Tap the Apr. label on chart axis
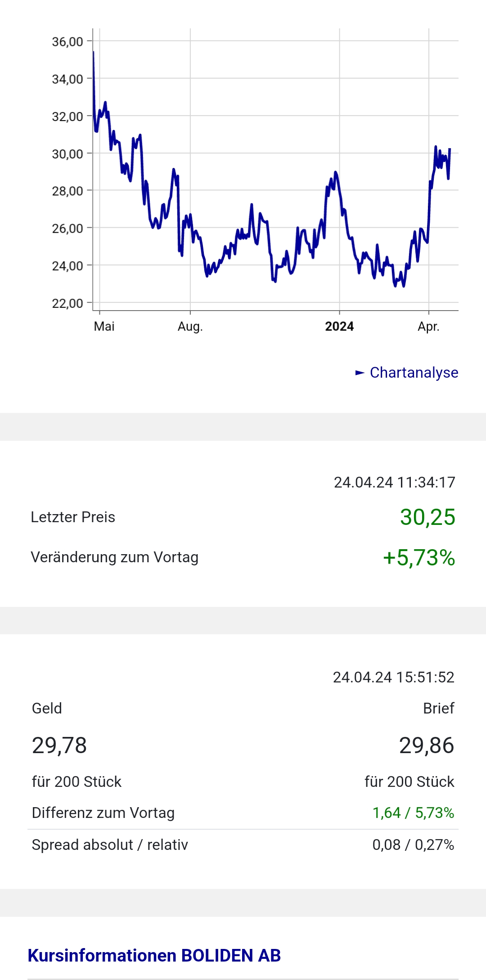Screen dimensions: 486x980 [428, 326]
